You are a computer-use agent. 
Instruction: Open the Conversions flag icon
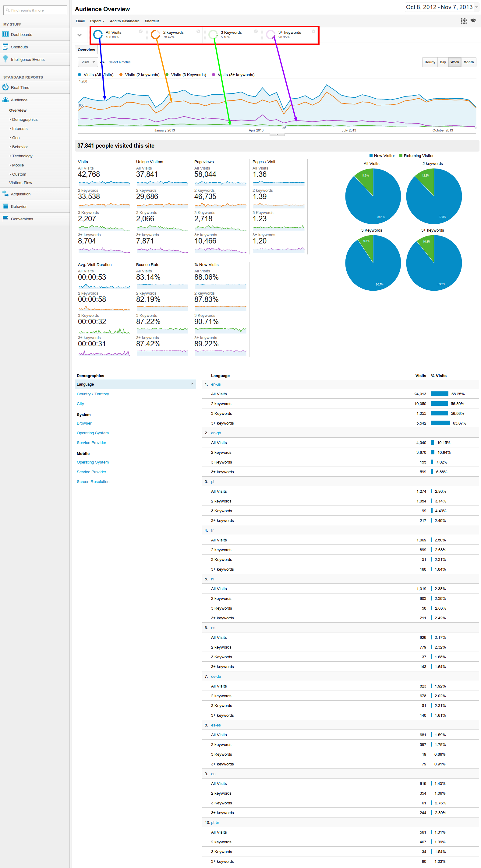point(5,218)
